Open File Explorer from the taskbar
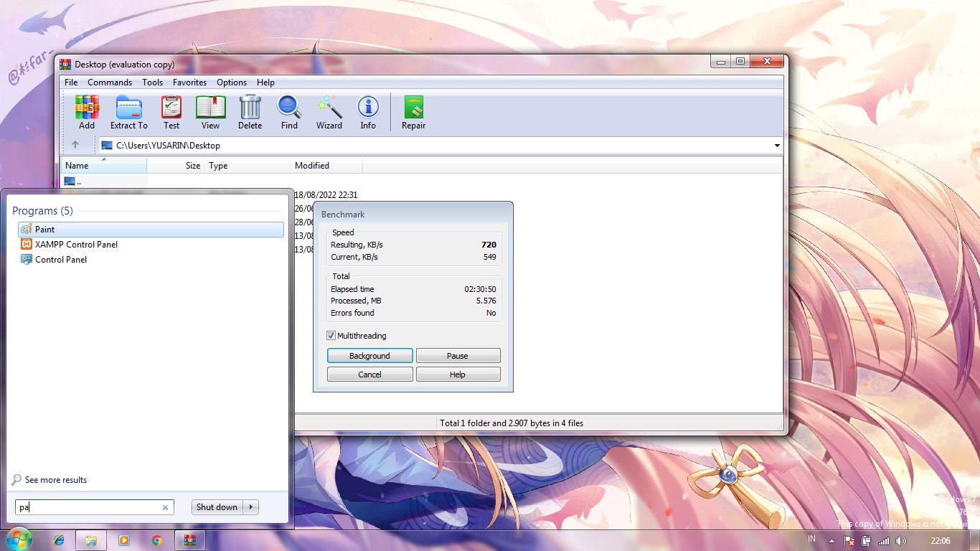 [91, 540]
